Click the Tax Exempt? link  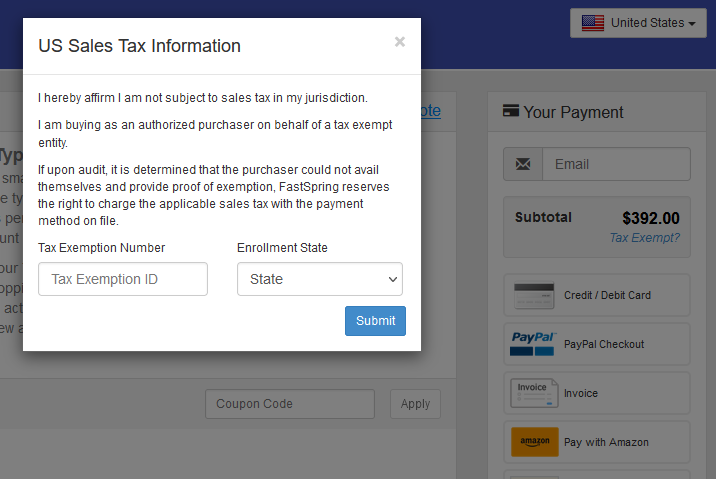[x=644, y=238]
